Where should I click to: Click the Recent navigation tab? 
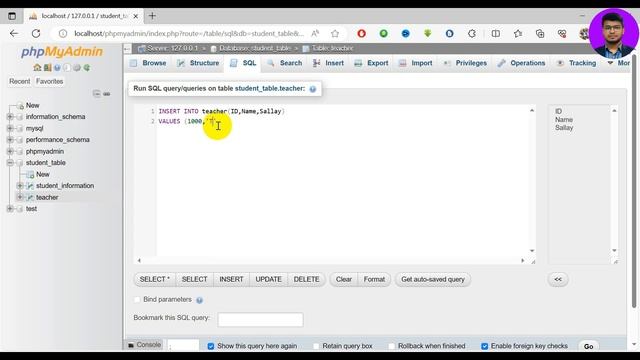20,81
